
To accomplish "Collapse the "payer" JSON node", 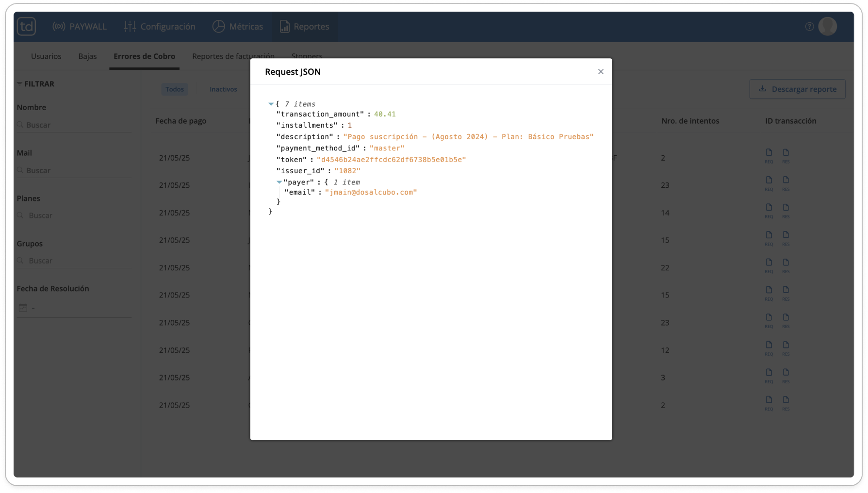I will coord(279,182).
